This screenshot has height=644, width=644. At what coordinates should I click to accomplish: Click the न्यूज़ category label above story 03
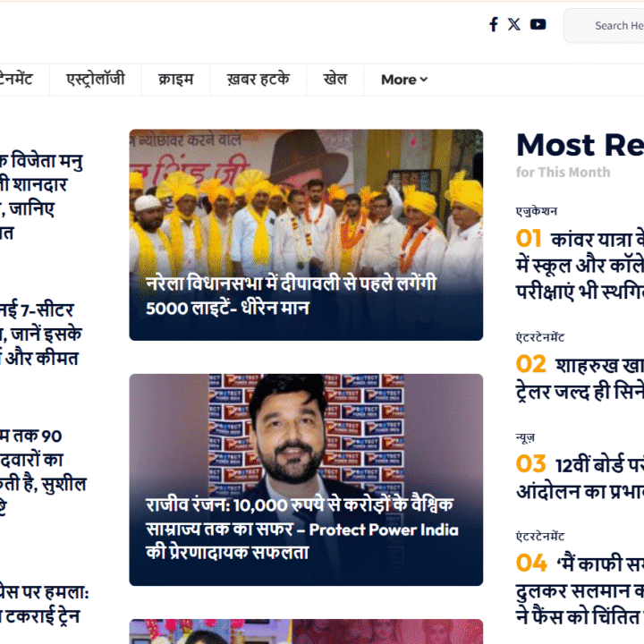coord(526,436)
